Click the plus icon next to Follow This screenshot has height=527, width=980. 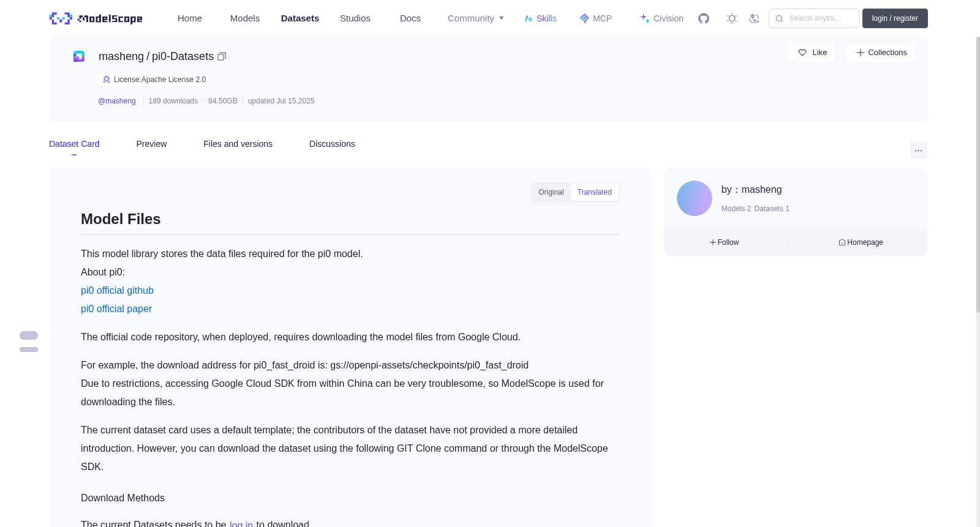[713, 242]
